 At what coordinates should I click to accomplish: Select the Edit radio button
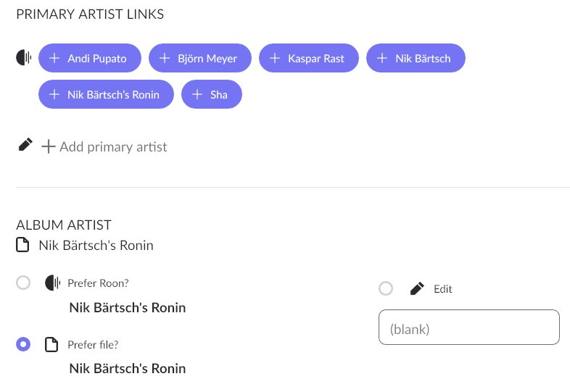click(386, 288)
